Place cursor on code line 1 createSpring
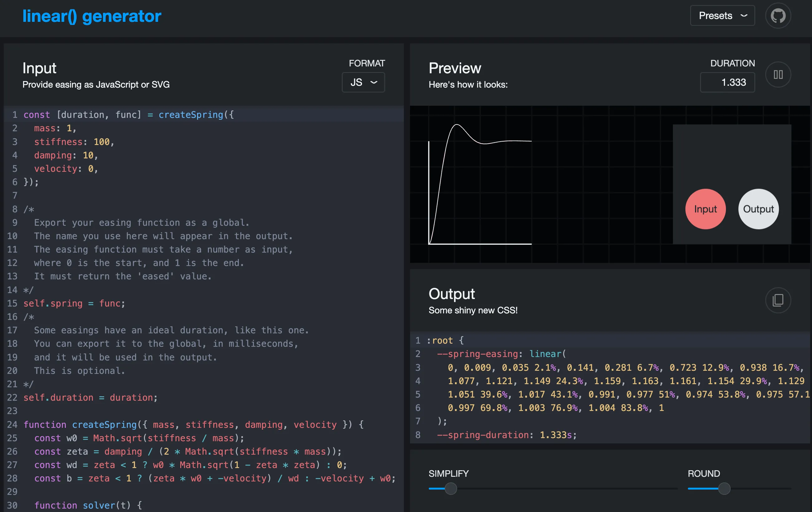The width and height of the screenshot is (812, 512). coord(191,115)
